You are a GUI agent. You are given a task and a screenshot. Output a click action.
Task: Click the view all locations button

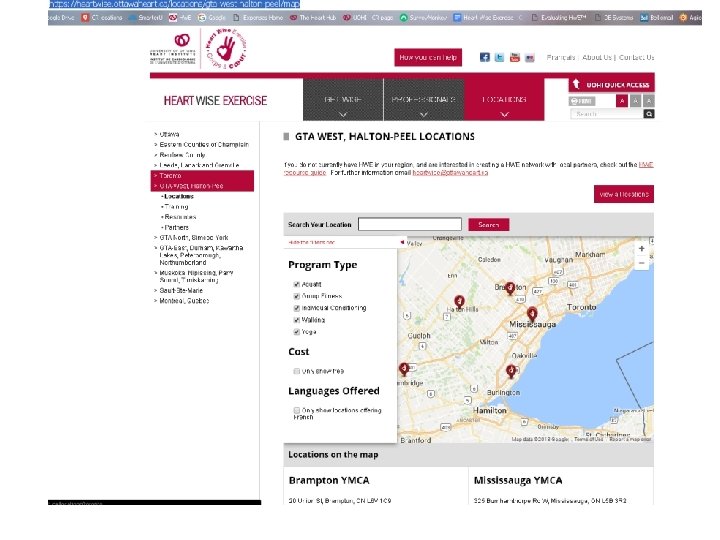pyautogui.click(x=624, y=194)
